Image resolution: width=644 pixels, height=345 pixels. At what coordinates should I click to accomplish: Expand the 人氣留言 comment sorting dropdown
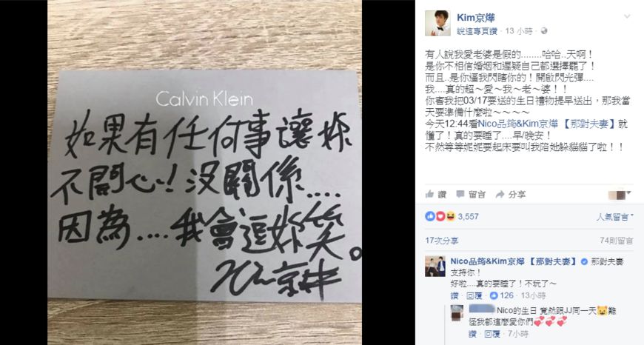[x=614, y=216]
